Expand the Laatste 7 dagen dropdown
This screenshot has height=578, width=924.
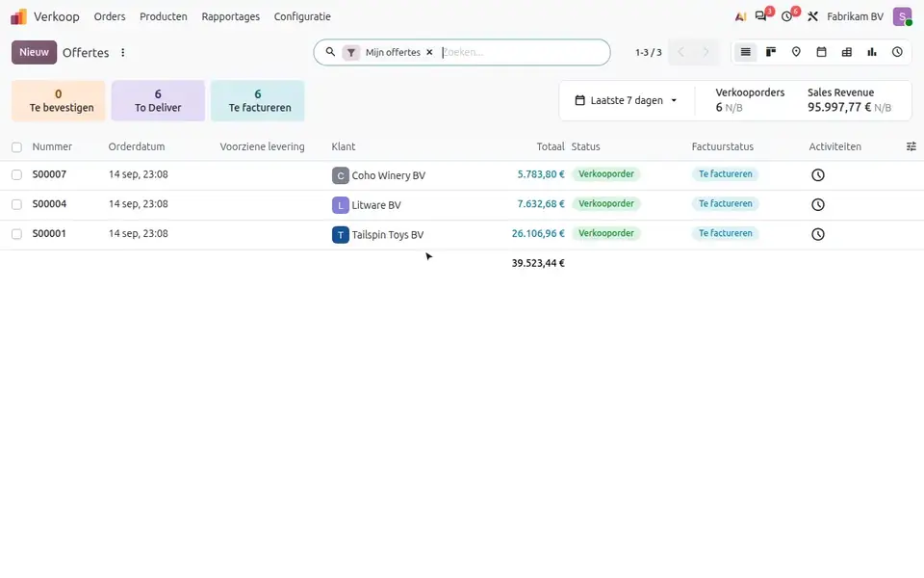tap(626, 100)
